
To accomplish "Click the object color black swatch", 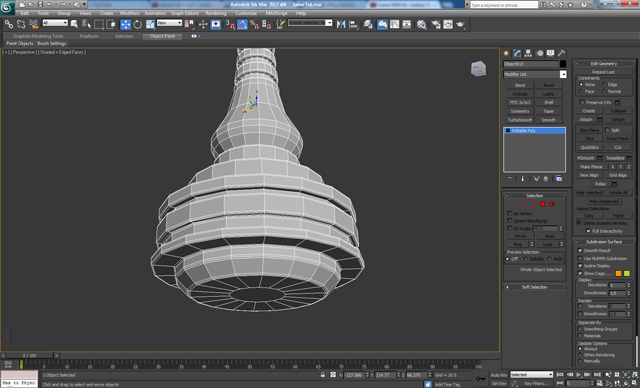I will coord(563,64).
